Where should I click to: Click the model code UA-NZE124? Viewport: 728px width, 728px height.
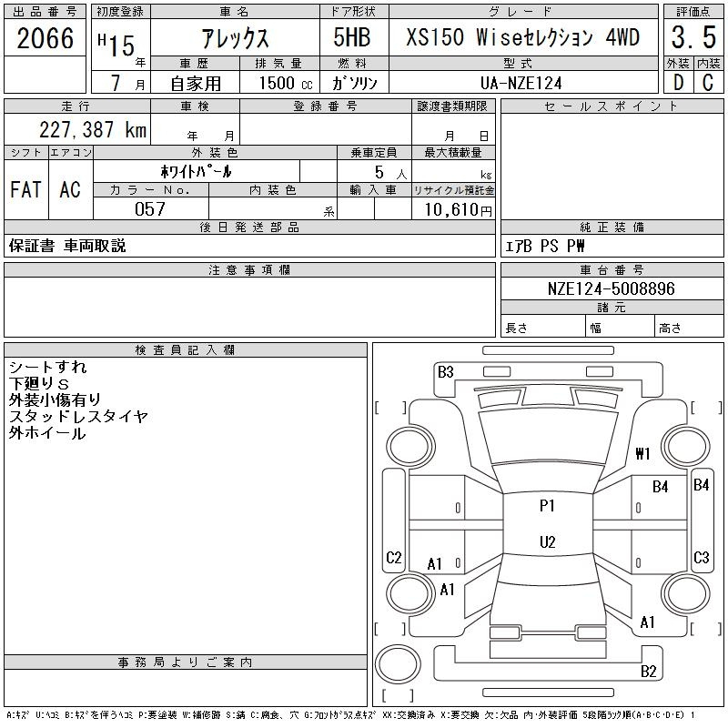pyautogui.click(x=523, y=83)
